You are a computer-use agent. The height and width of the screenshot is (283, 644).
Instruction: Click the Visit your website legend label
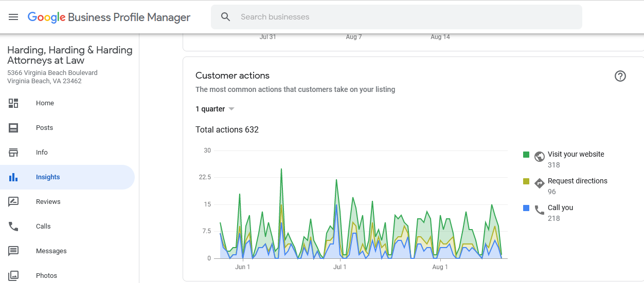576,154
